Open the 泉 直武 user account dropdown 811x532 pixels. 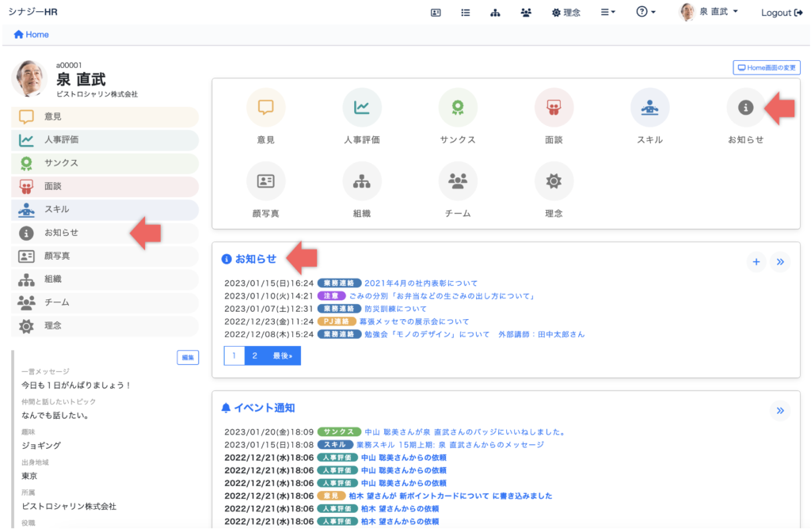tap(710, 13)
